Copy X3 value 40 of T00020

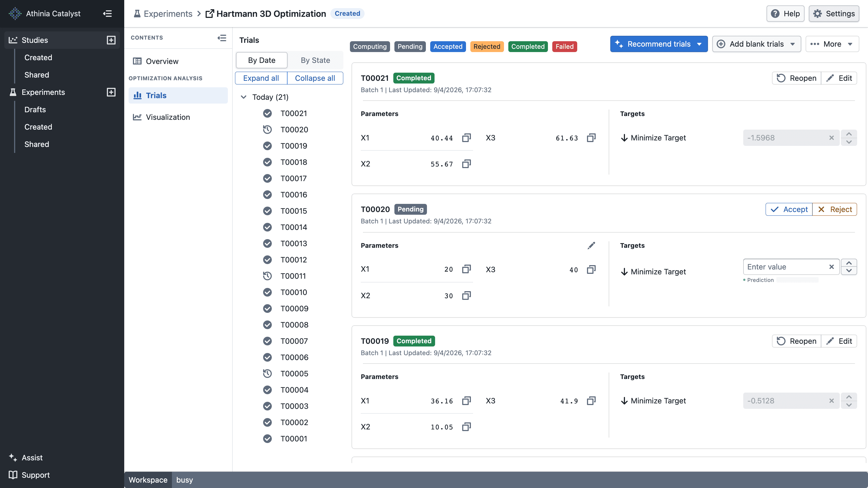pos(591,269)
